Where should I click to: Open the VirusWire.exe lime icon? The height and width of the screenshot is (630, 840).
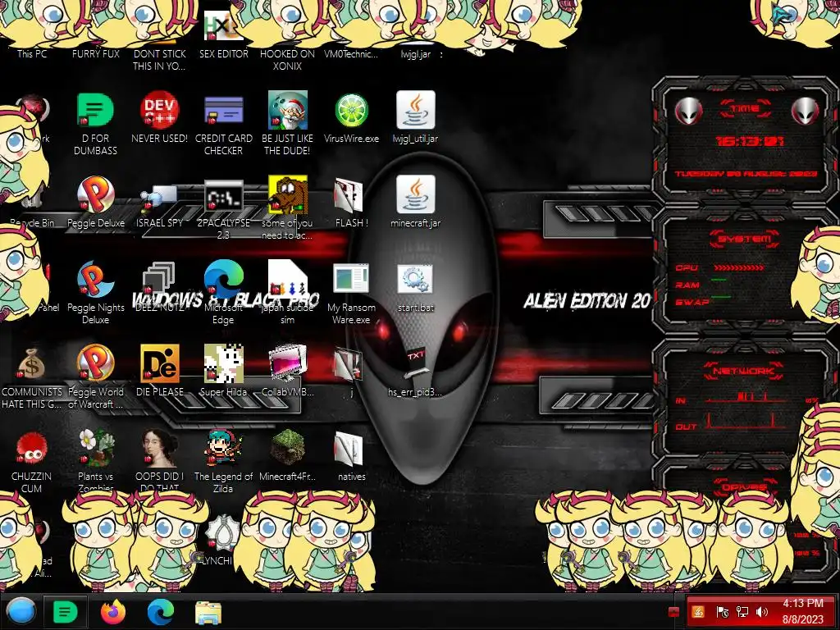click(351, 111)
